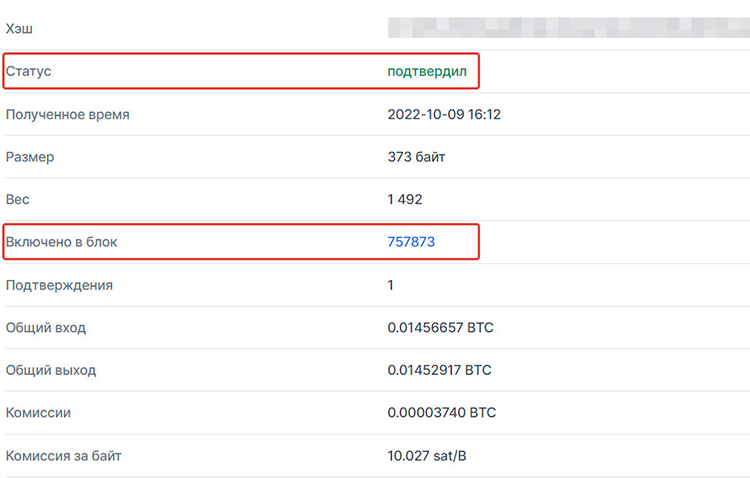The height and width of the screenshot is (478, 750).
Task: Select total input 0.01456657 BTC
Action: (440, 327)
